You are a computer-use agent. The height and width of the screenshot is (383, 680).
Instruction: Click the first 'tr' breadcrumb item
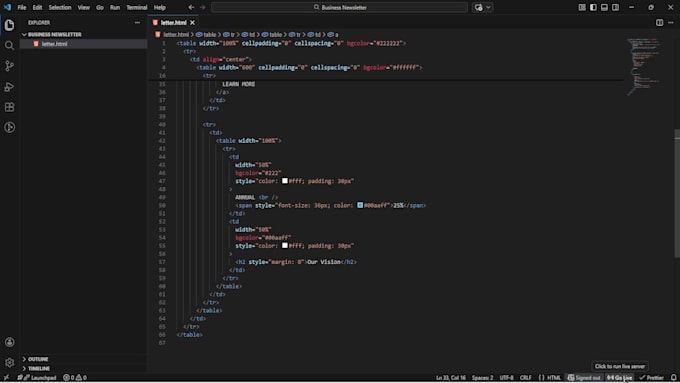229,35
